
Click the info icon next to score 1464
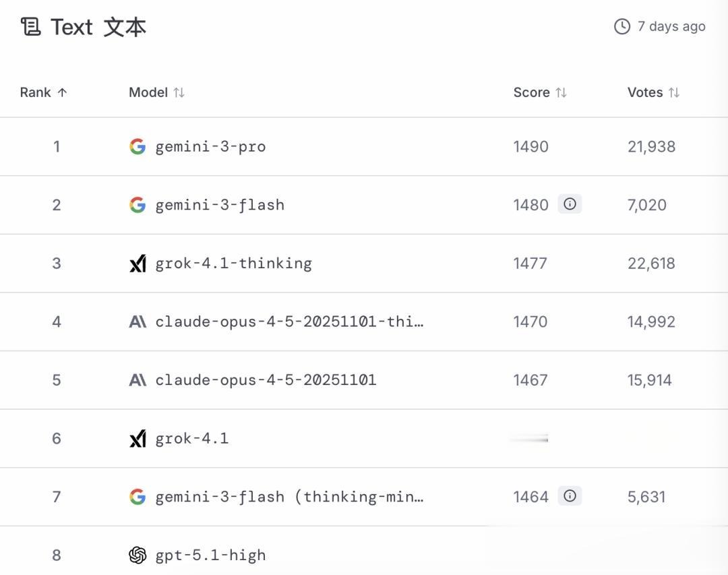tap(570, 496)
